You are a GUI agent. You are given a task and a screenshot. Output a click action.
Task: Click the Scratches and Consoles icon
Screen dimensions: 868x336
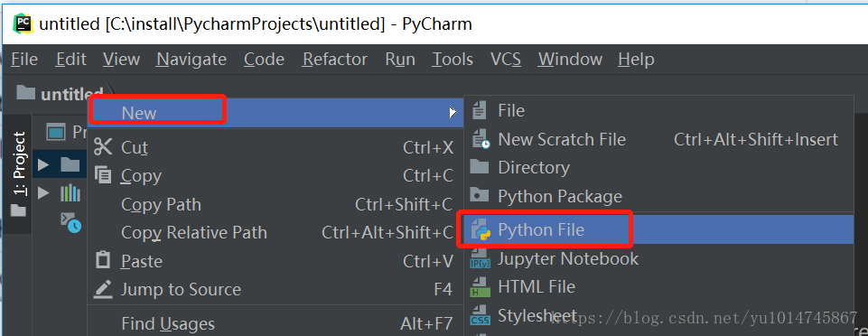(x=70, y=222)
